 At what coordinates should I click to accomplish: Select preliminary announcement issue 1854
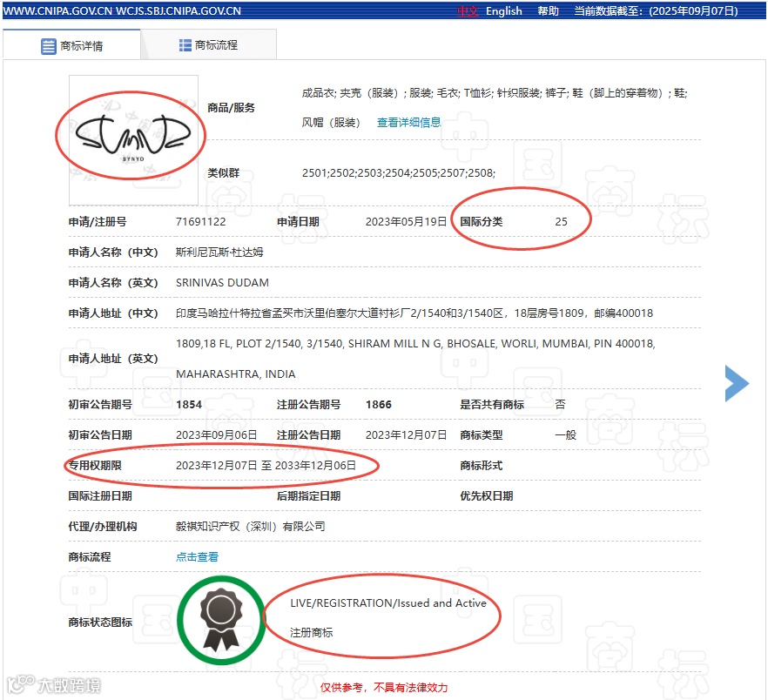[189, 405]
